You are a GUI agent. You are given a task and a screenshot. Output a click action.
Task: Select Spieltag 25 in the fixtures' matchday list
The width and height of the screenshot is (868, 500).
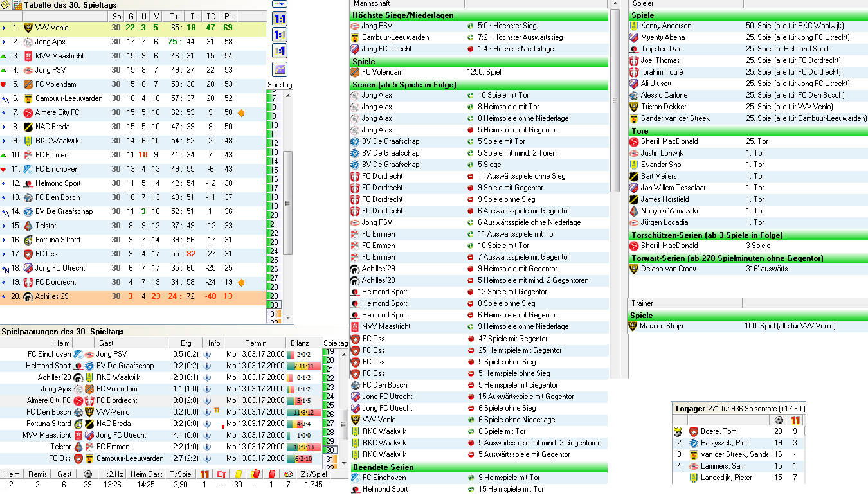click(x=330, y=406)
